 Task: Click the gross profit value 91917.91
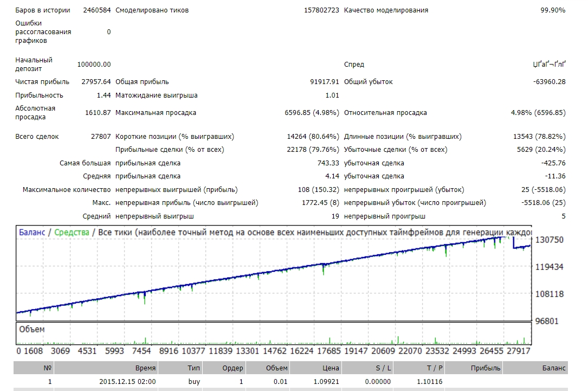coord(325,81)
